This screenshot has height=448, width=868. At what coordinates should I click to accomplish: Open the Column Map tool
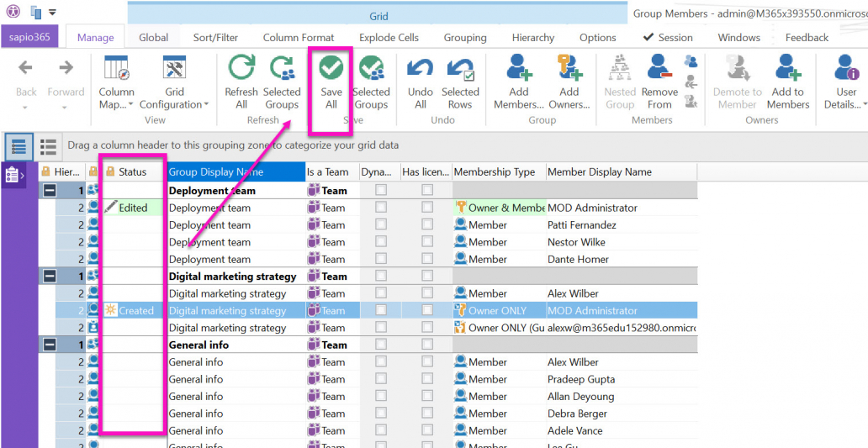[x=116, y=83]
